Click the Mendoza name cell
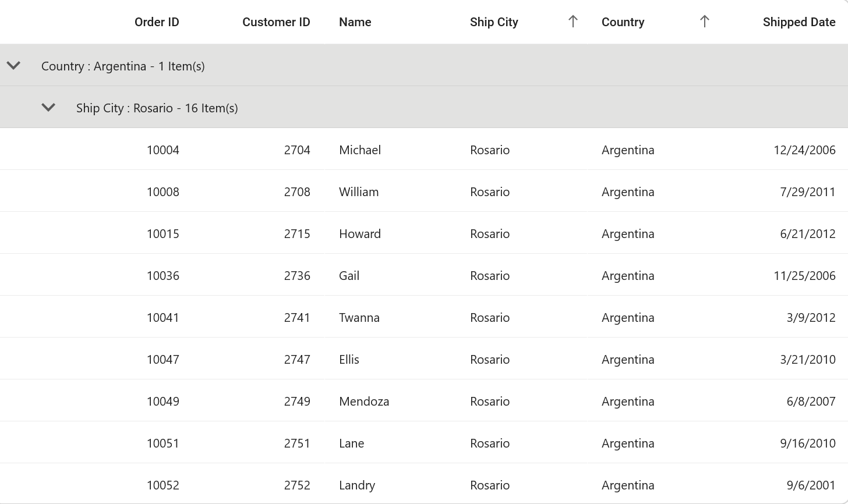 (364, 402)
